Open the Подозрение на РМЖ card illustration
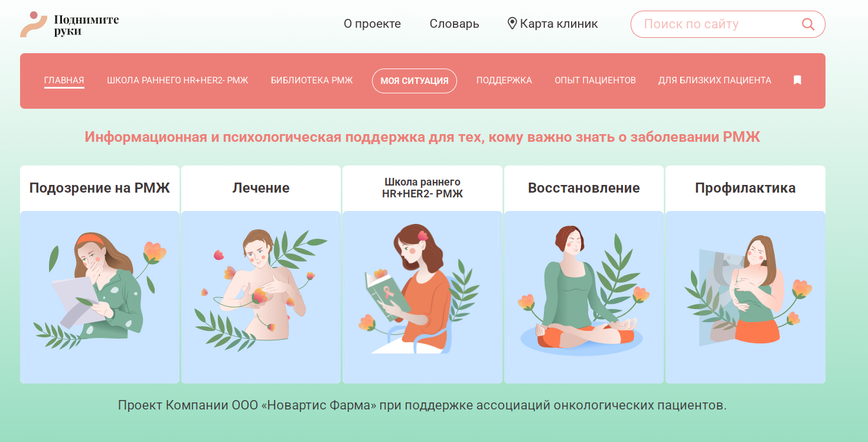 (x=100, y=297)
